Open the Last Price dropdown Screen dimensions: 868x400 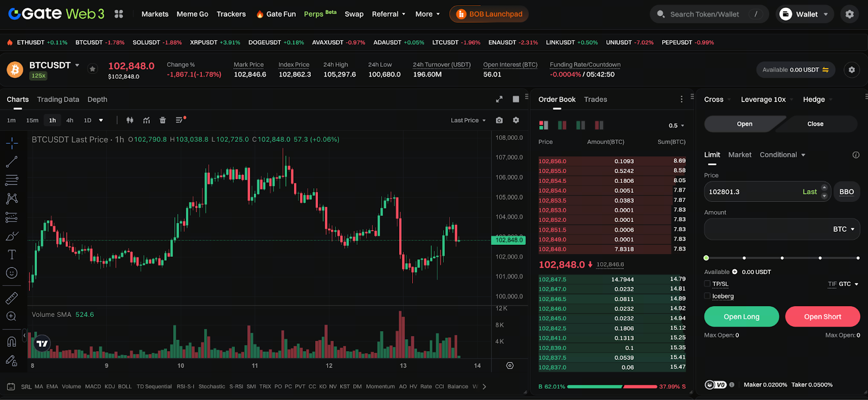coord(468,120)
